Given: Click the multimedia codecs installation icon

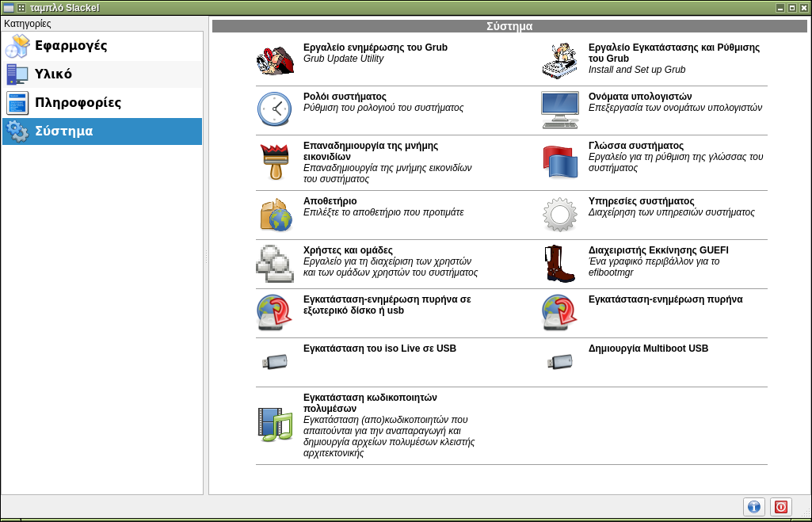Looking at the screenshot, I should tap(275, 423).
